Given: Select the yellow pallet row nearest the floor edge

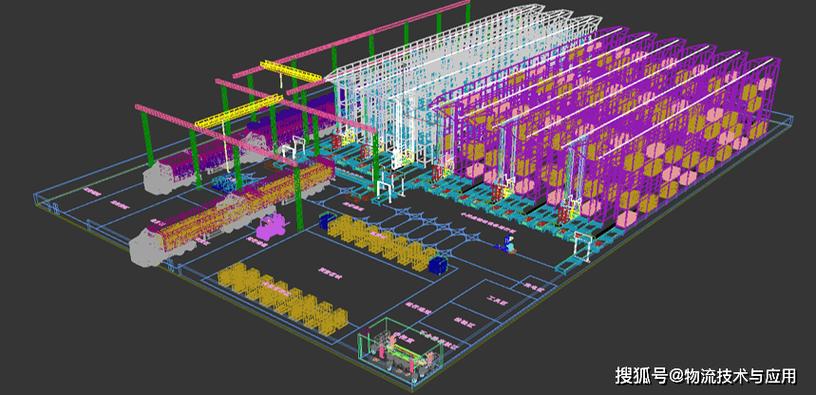Looking at the screenshot, I should click(282, 298).
